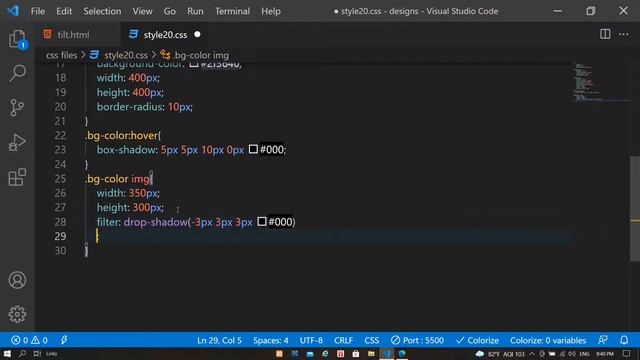Open the Terminal menu
The width and height of the screenshot is (640, 360).
point(232,11)
